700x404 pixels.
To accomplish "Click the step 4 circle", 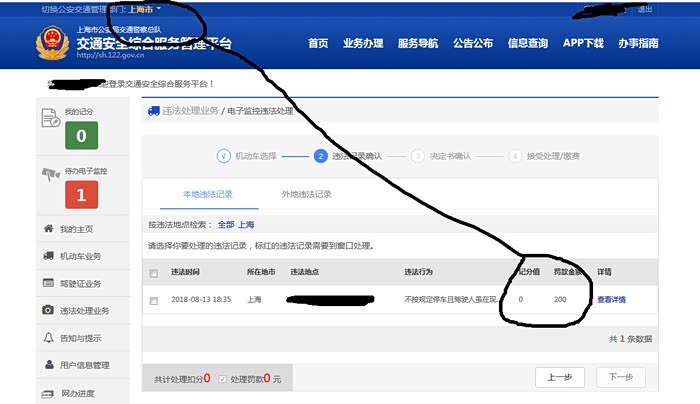I will (515, 156).
